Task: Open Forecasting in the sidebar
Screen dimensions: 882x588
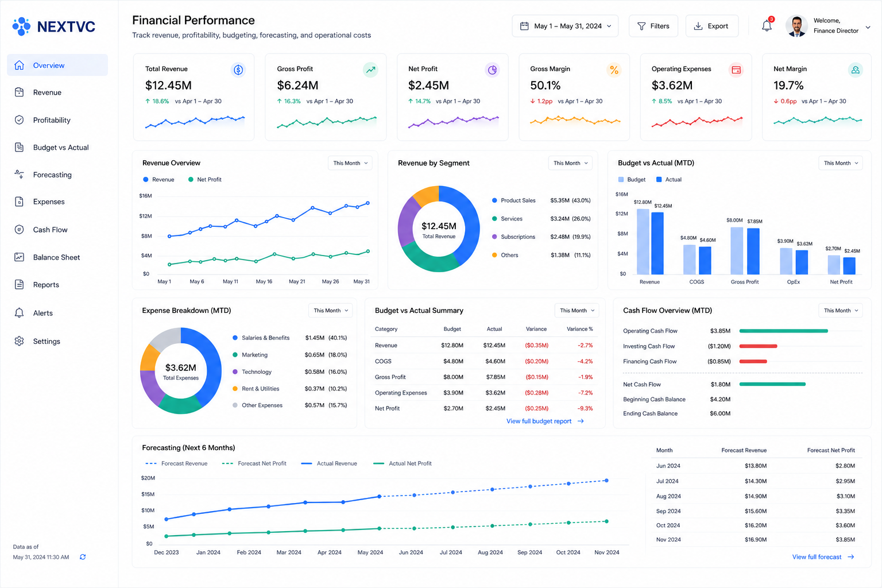Action: click(57, 175)
